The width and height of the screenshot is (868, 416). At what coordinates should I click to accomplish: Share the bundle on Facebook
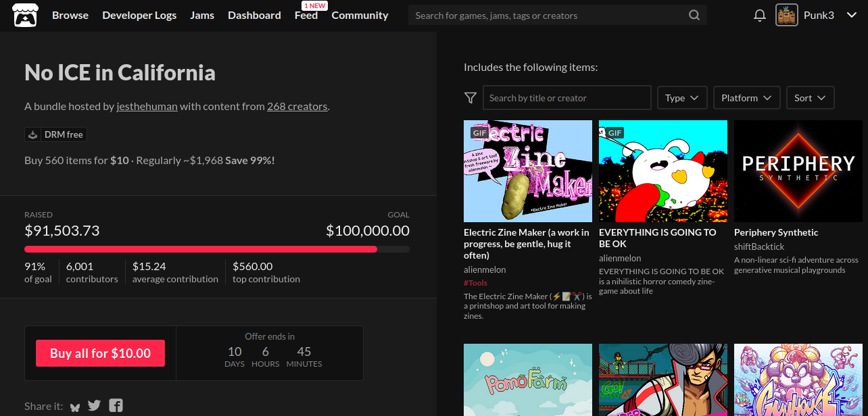(116, 406)
